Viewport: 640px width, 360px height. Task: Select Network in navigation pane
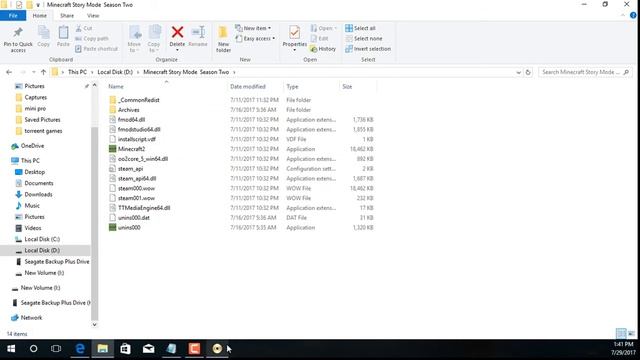coord(31,318)
